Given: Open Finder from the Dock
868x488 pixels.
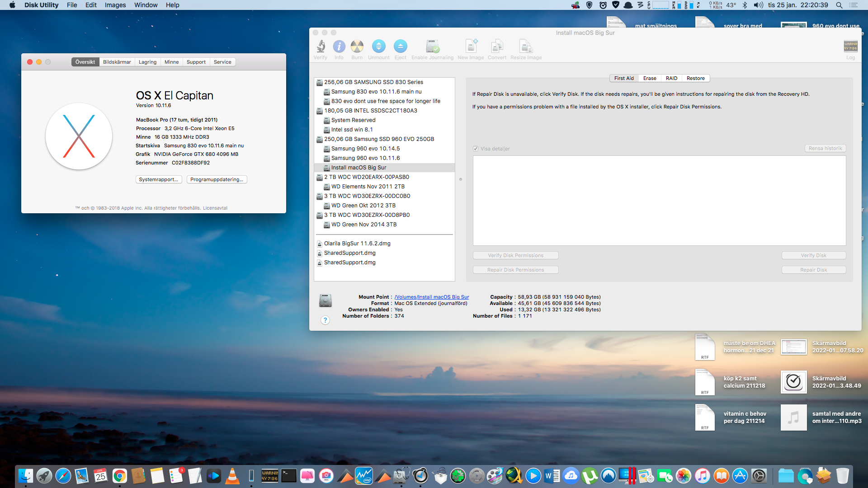Looking at the screenshot, I should [x=25, y=476].
